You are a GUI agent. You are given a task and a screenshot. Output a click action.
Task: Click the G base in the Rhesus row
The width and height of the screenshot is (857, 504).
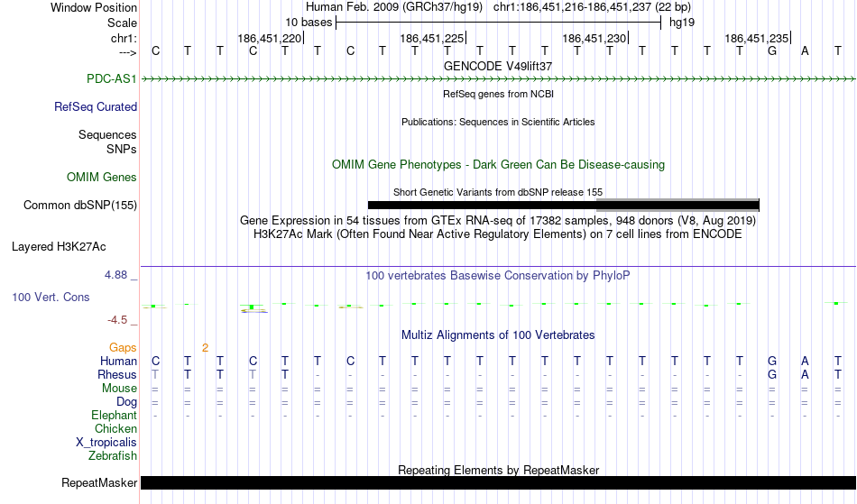tap(772, 374)
